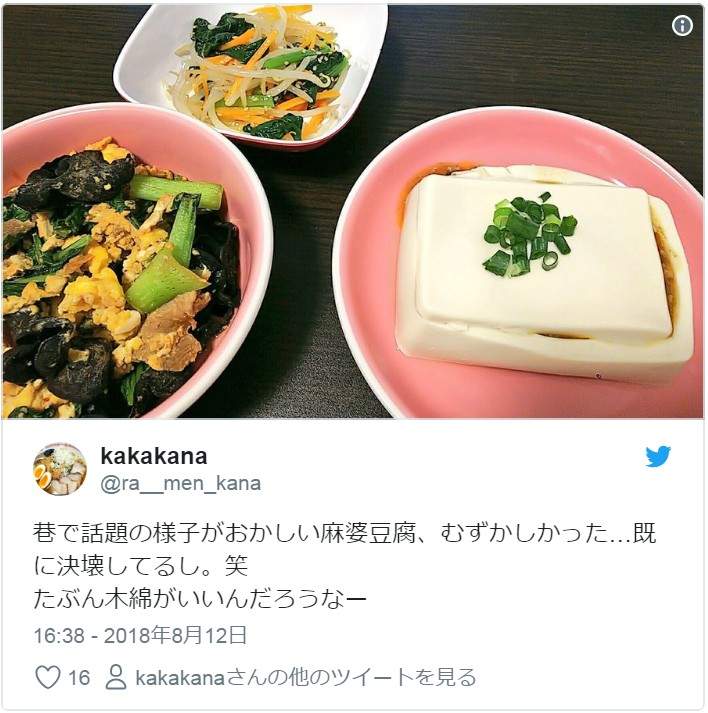The height and width of the screenshot is (713, 708).
Task: Click the line たぶん木綿がいいんだろうなー
Action: (200, 599)
